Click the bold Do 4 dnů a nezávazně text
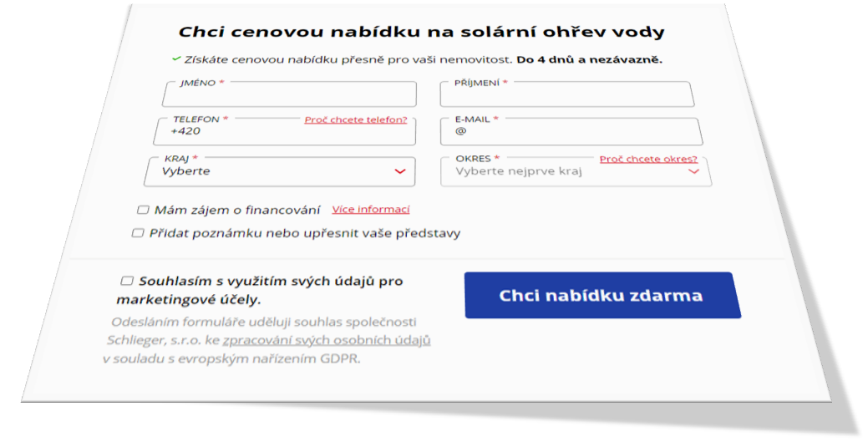This screenshot has width=868, height=442. tap(589, 60)
